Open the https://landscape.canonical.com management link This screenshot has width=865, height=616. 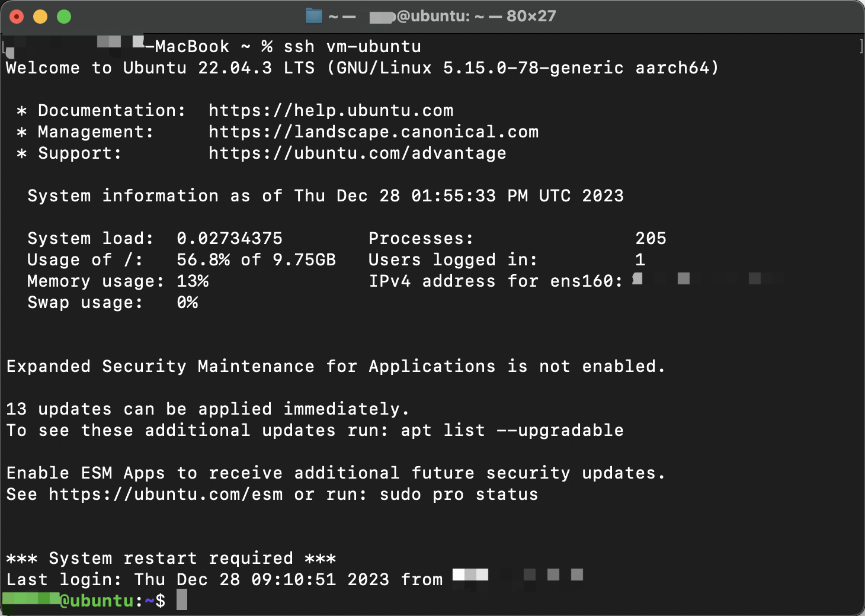(373, 131)
